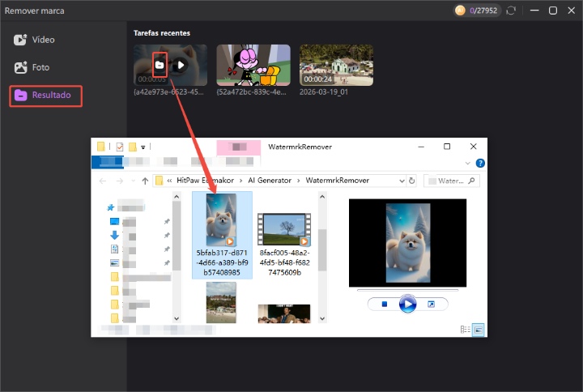Viewport: 583px width, 392px height.
Task: Click the refresh credits icon in title bar
Action: point(511,11)
